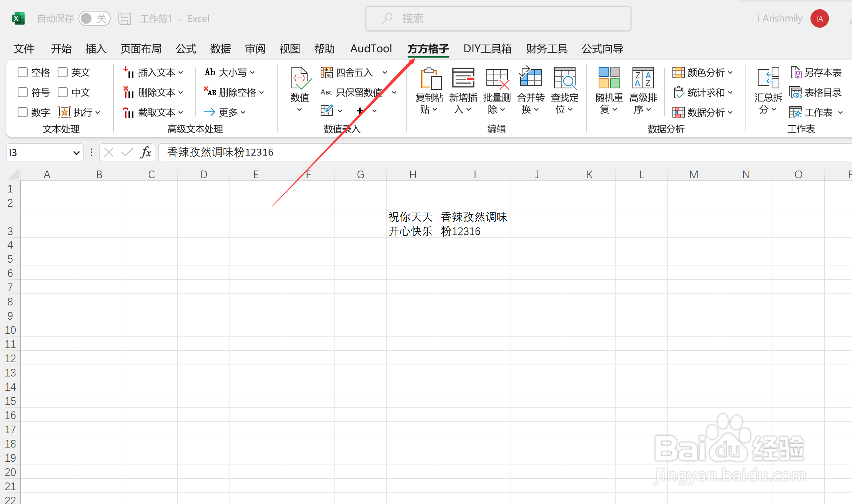Click the 删除文本 icon
The image size is (852, 504).
128,92
